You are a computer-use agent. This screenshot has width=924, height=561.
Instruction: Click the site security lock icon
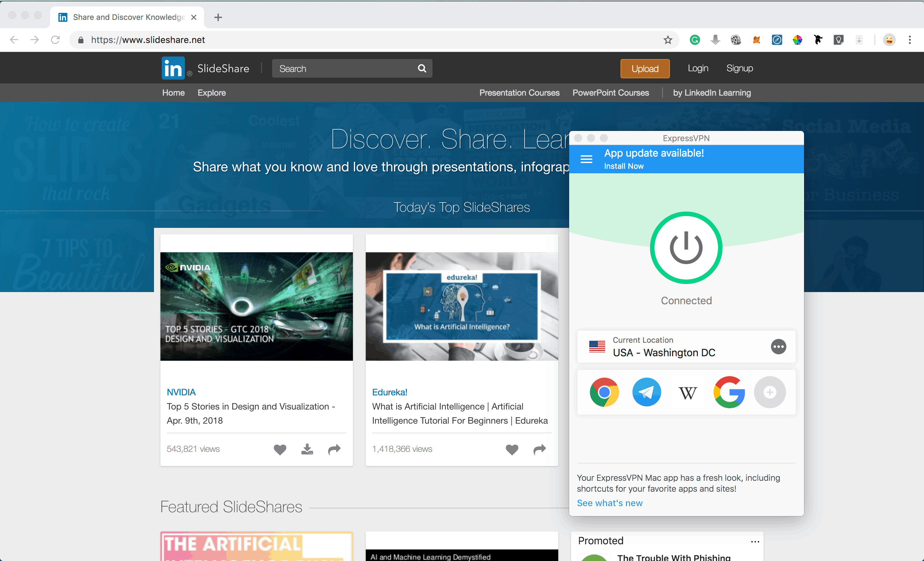(81, 40)
